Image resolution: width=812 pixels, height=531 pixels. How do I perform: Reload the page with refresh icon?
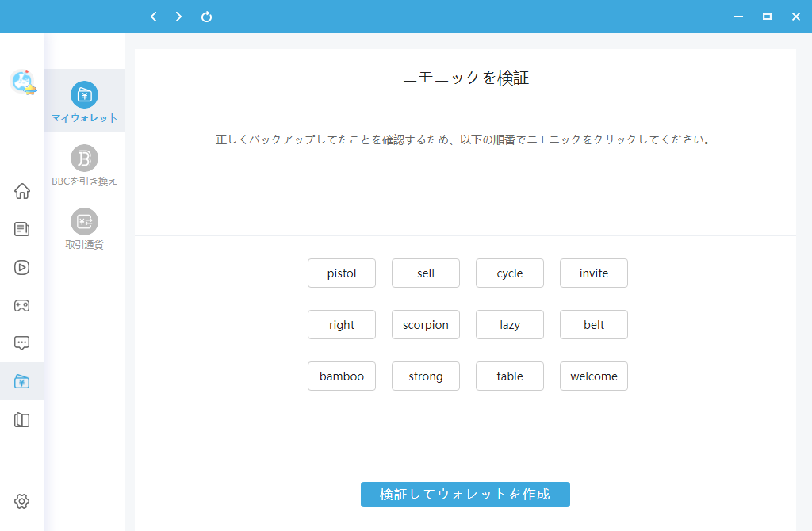206,17
